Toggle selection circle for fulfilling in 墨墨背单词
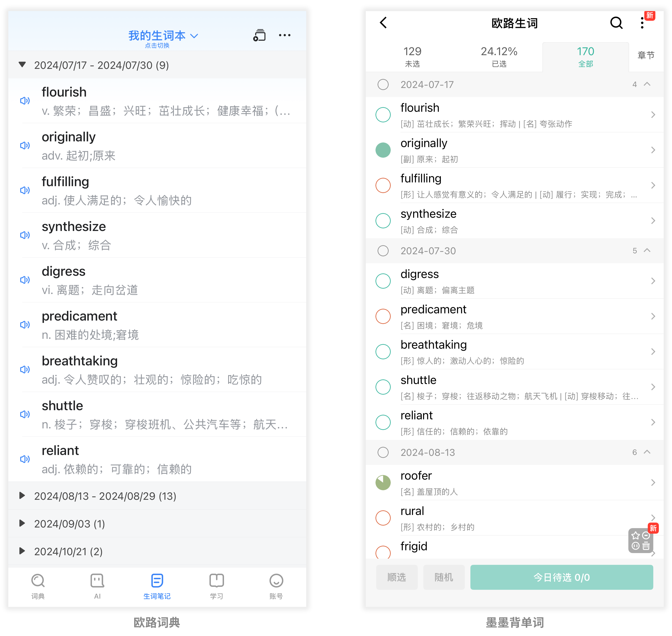 tap(383, 185)
